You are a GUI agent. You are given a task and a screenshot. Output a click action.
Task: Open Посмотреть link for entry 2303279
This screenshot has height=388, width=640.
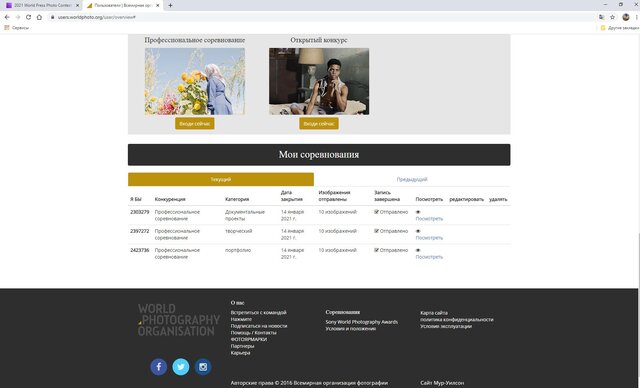(x=429, y=219)
